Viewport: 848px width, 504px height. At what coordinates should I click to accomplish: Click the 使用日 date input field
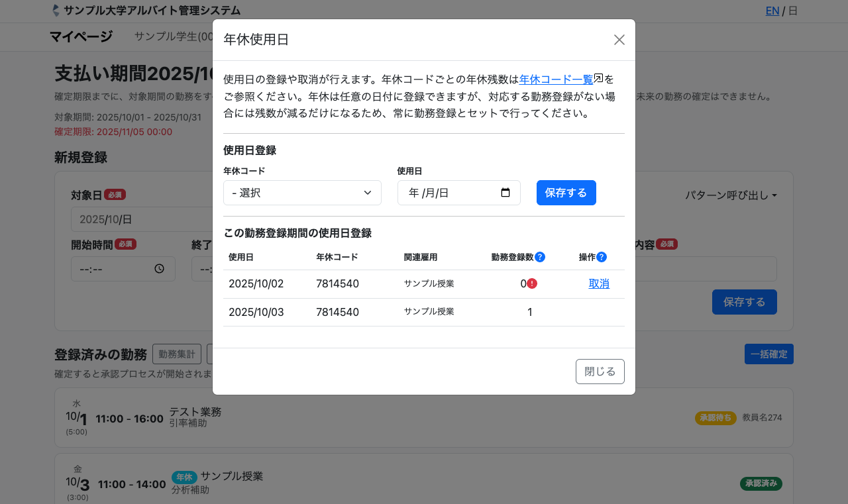pyautogui.click(x=450, y=193)
